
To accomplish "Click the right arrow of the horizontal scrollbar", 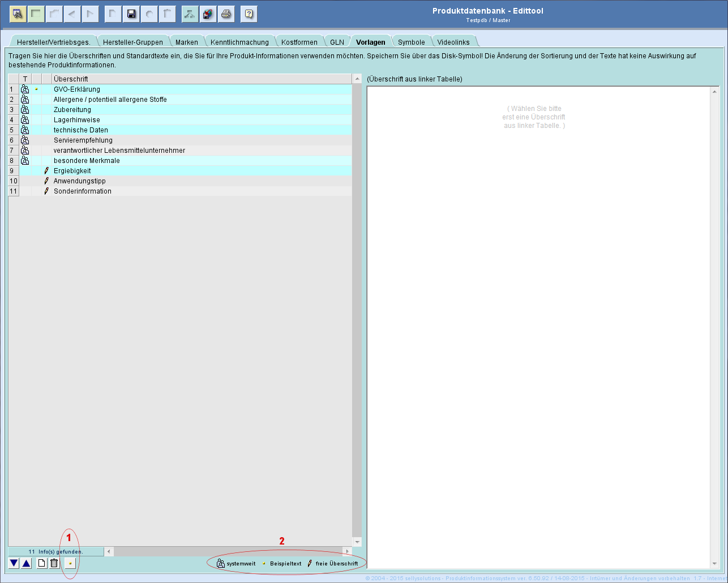I will (348, 551).
